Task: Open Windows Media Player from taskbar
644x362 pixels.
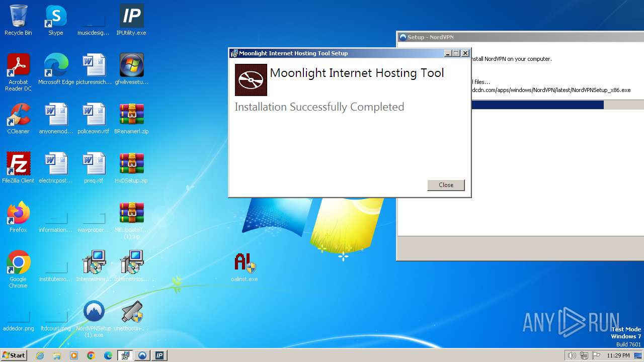Action: 74,355
